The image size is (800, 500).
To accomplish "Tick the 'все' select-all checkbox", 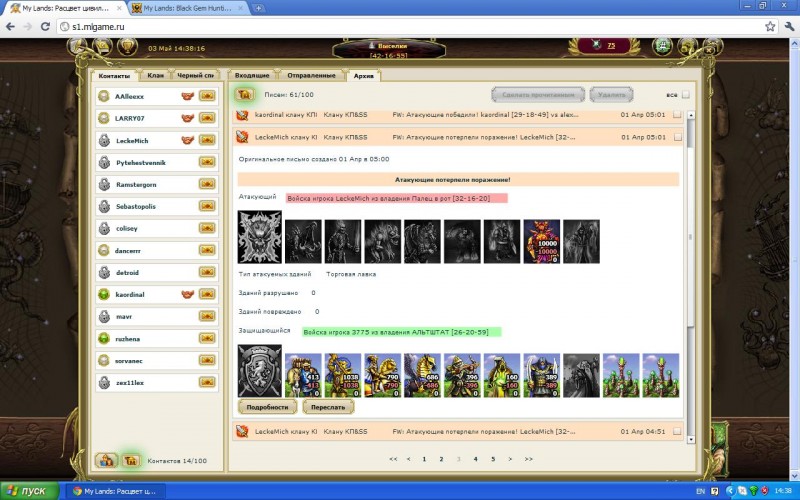I will click(x=685, y=94).
